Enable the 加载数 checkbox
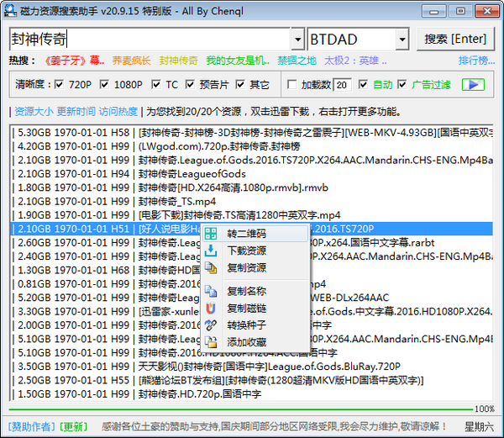The height and width of the screenshot is (438, 504). 291,85
